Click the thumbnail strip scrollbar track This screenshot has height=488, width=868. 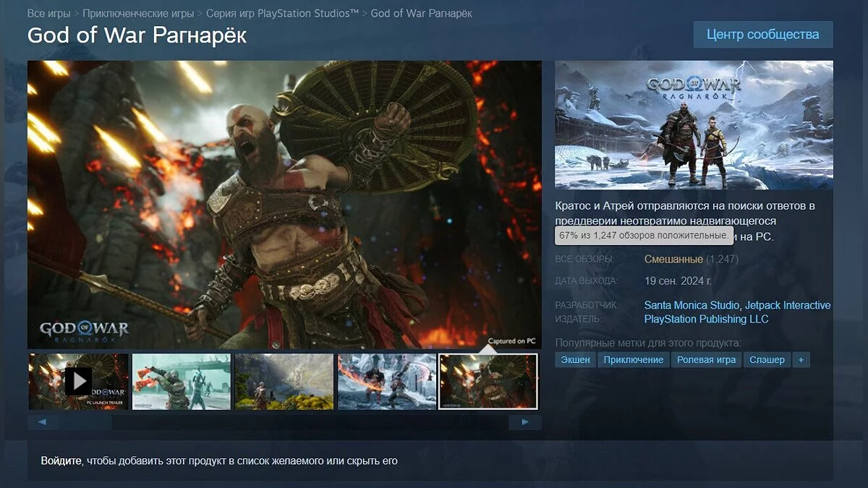click(284, 422)
